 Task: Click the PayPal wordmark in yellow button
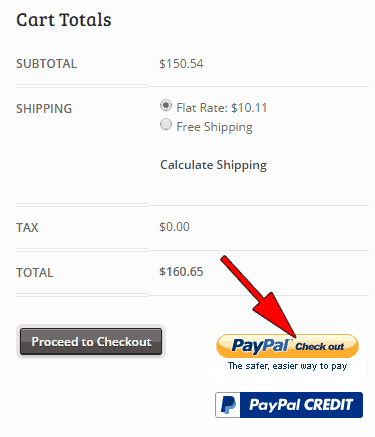(261, 346)
